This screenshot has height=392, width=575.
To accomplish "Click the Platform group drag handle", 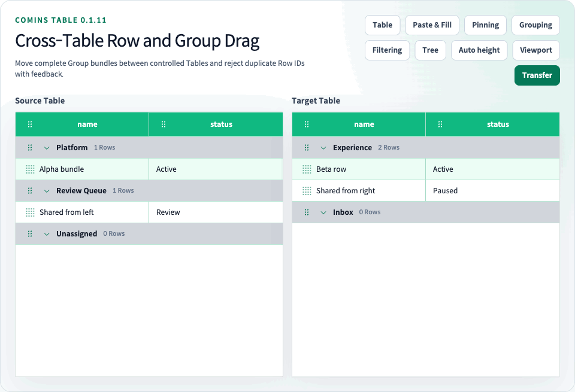I will (30, 148).
